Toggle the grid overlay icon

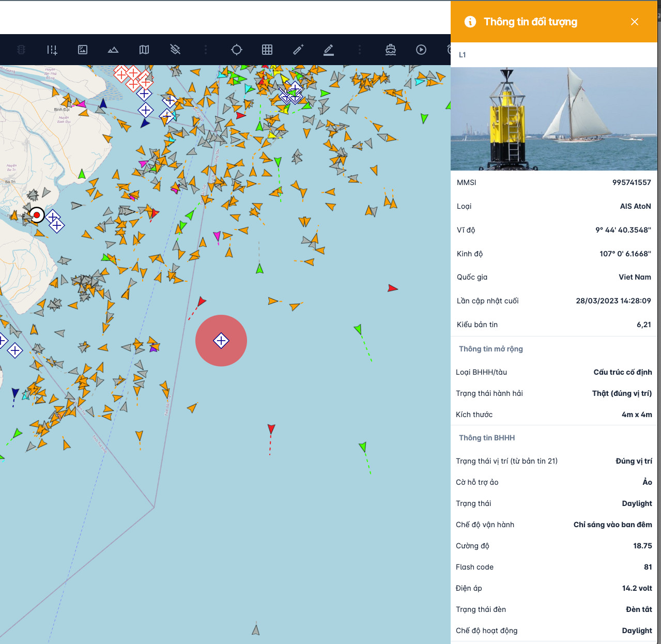(x=267, y=50)
